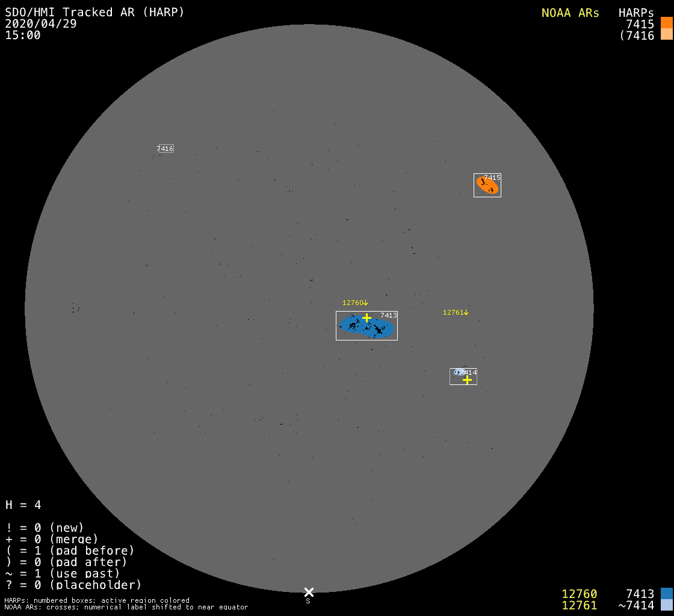
Task: Click the light orange swatch beside (7416
Action: coord(666,34)
